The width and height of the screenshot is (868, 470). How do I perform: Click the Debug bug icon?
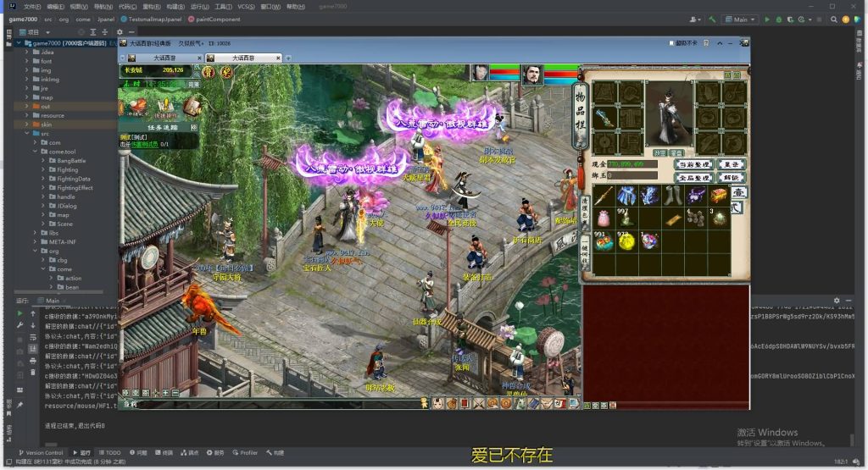(780, 19)
